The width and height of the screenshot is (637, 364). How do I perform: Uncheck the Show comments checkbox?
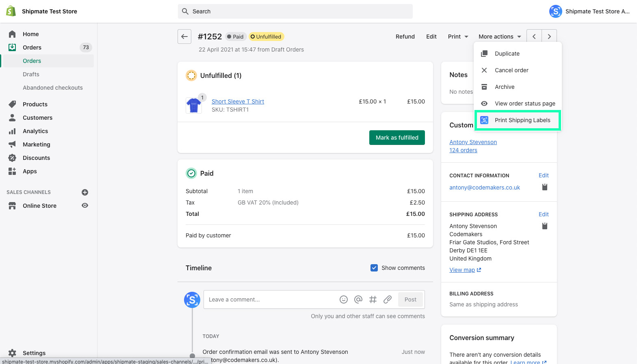click(x=374, y=268)
